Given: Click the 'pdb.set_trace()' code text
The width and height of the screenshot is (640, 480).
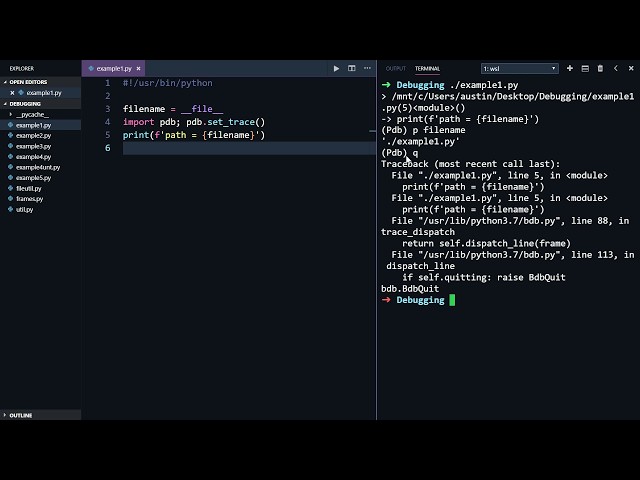Looking at the screenshot, I should point(226,122).
